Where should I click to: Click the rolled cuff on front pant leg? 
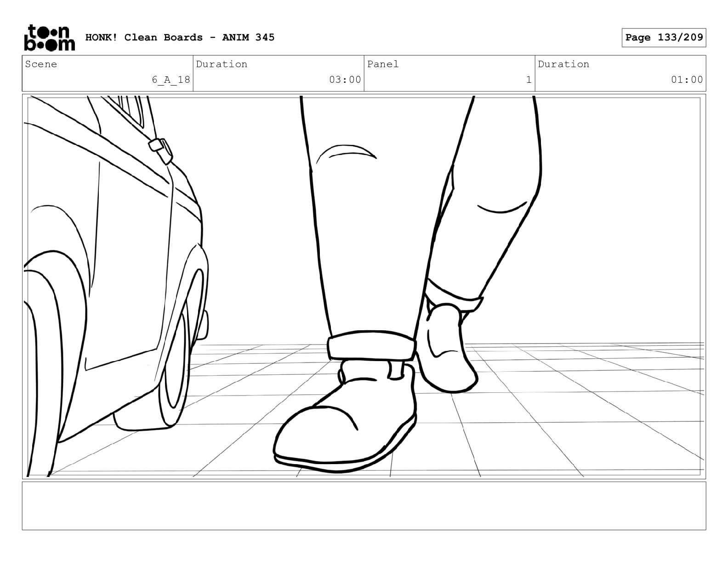[371, 345]
